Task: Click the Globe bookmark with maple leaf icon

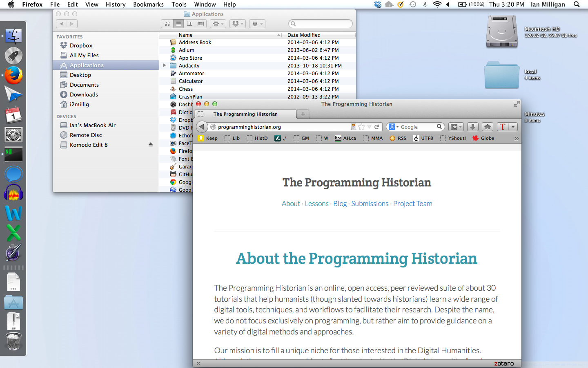Action: point(483,138)
